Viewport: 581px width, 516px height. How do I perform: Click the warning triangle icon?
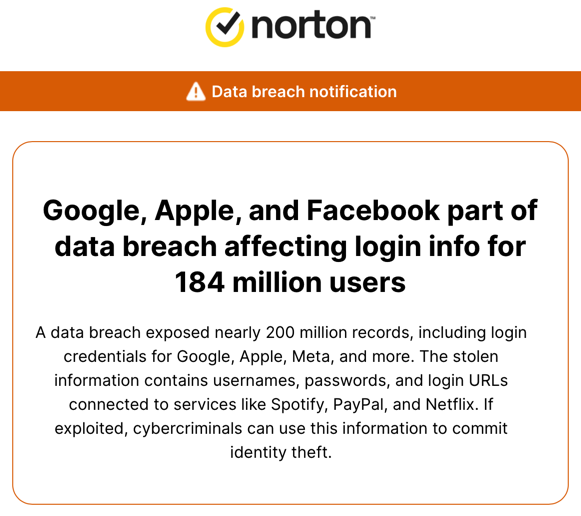pyautogui.click(x=196, y=91)
